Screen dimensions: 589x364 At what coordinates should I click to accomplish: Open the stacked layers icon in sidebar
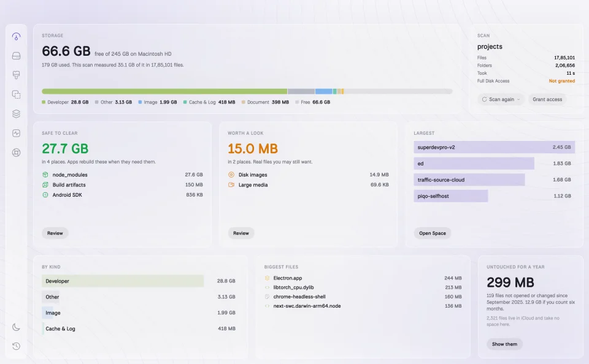(x=16, y=114)
